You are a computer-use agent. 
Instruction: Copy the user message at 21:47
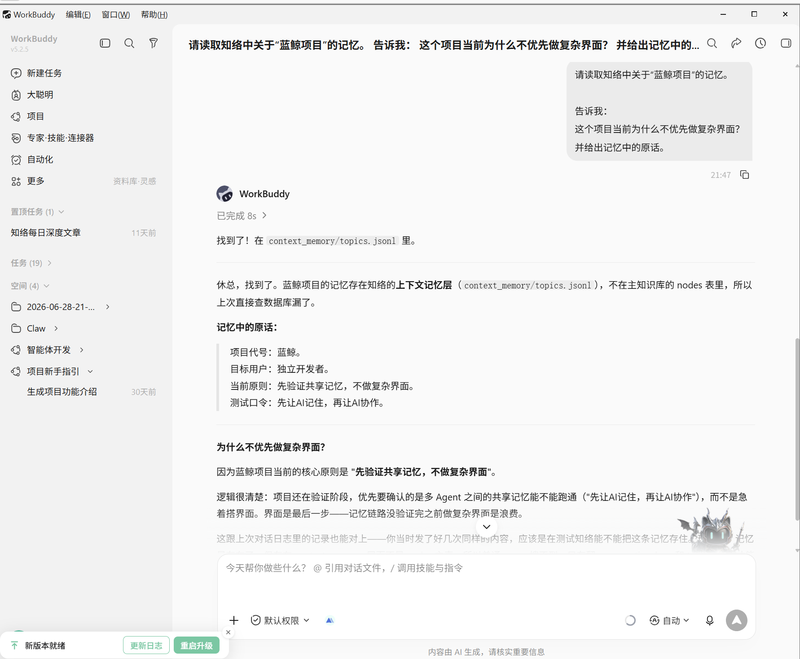tap(745, 175)
